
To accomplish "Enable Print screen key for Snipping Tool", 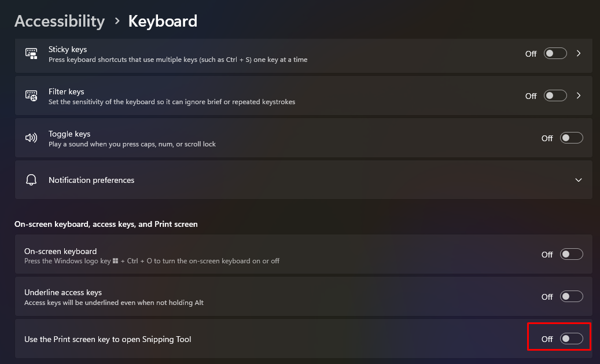I will point(571,339).
